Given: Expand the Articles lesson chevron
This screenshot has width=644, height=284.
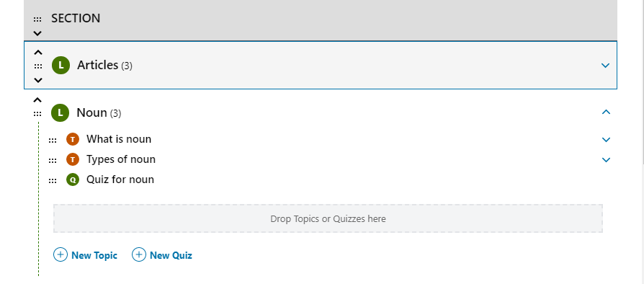Looking at the screenshot, I should click(x=605, y=66).
